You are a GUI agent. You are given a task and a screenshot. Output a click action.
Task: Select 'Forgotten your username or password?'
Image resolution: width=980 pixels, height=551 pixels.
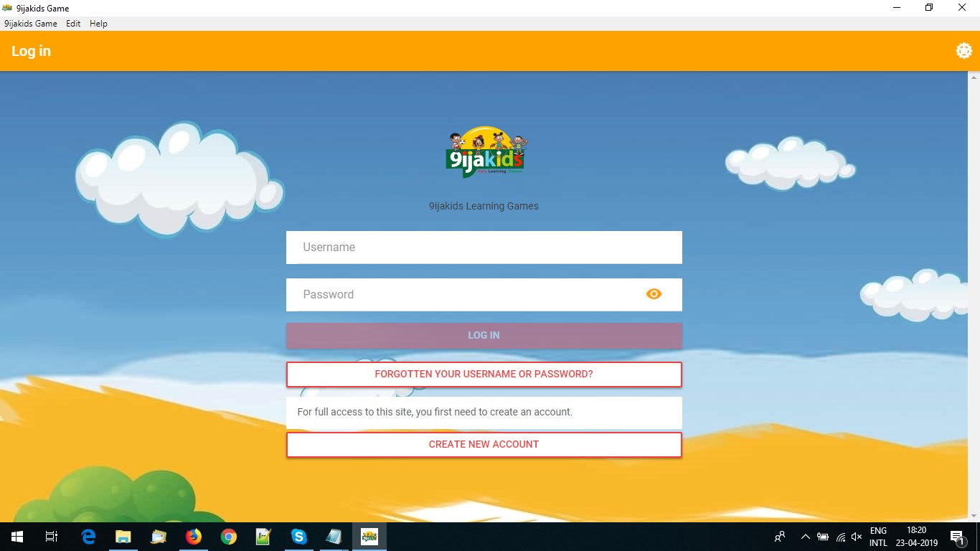point(484,375)
